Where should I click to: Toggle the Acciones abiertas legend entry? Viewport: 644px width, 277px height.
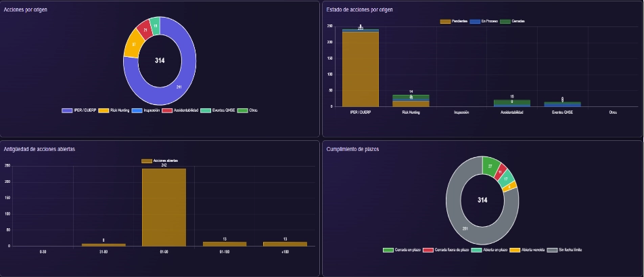[160, 161]
